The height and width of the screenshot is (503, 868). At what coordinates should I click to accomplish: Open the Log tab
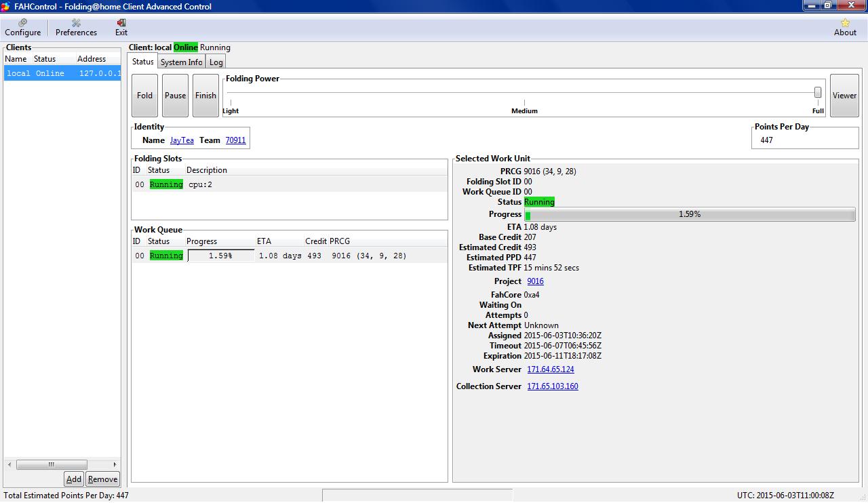[216, 62]
